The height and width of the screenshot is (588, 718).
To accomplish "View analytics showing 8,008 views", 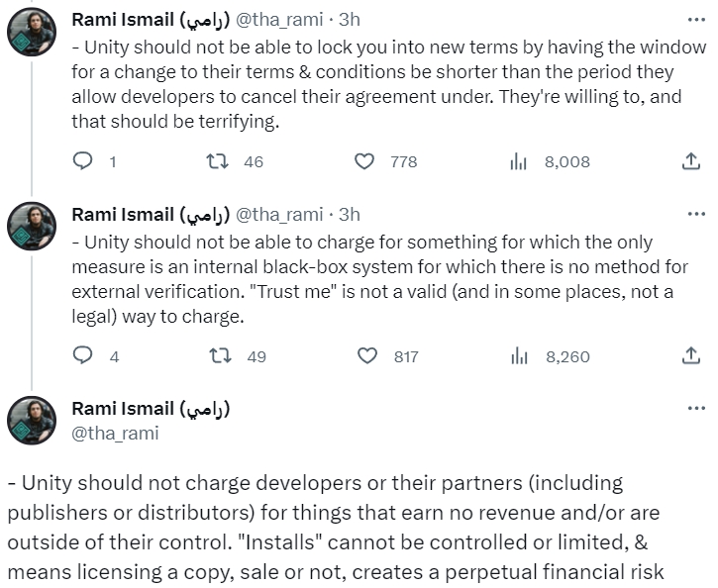I will click(x=518, y=161).
